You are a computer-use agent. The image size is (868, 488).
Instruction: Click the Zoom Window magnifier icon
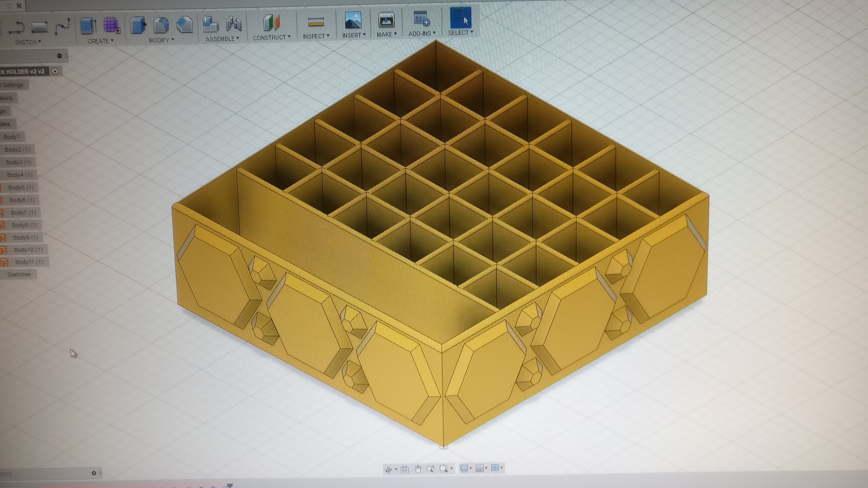coord(444,468)
